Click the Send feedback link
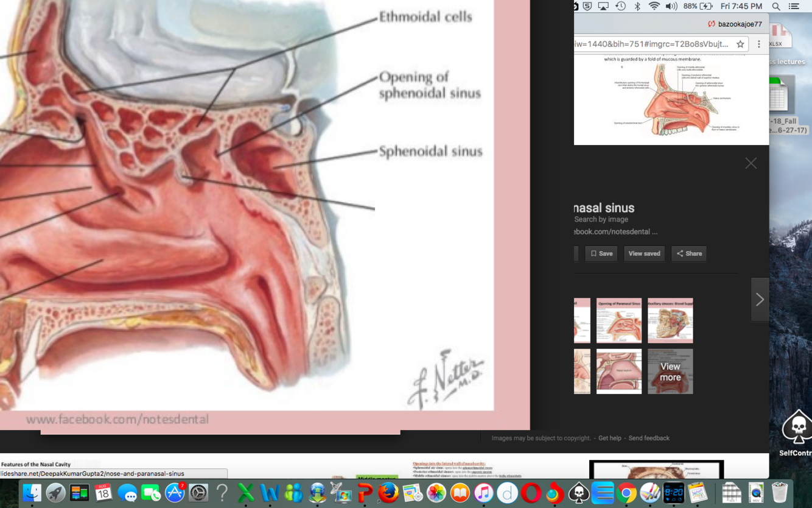Screen dimensions: 812x508 point(649,438)
